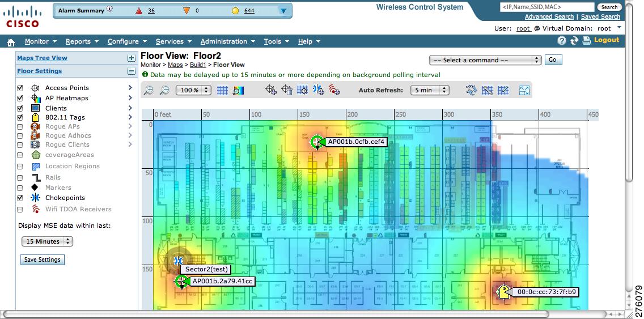Viewport: 644px width, 319px height.
Task: Click the minor alarm yellow circle icon
Action: 235,11
